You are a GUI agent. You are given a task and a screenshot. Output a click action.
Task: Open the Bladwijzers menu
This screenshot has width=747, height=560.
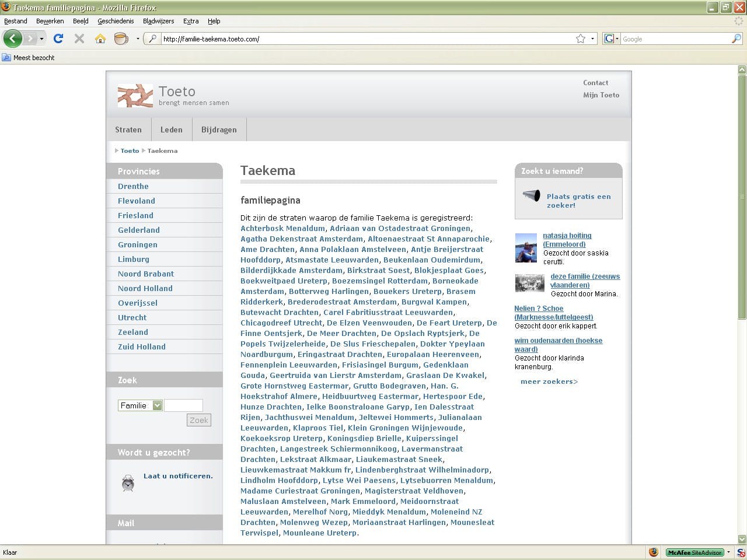(x=159, y=21)
